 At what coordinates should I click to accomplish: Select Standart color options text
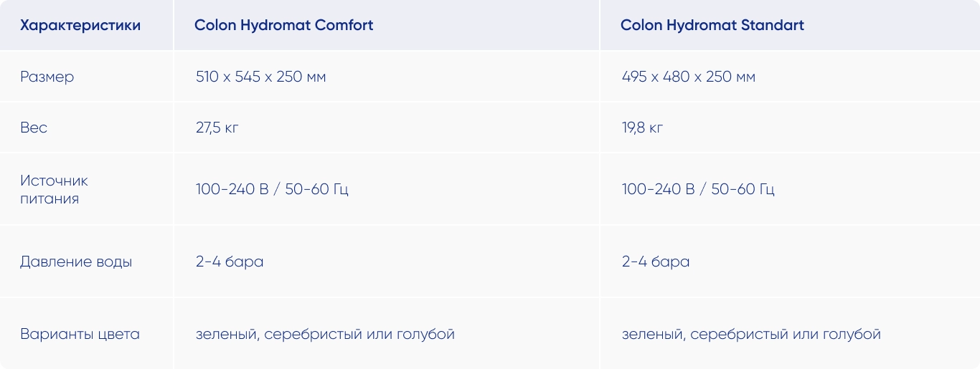[751, 335]
